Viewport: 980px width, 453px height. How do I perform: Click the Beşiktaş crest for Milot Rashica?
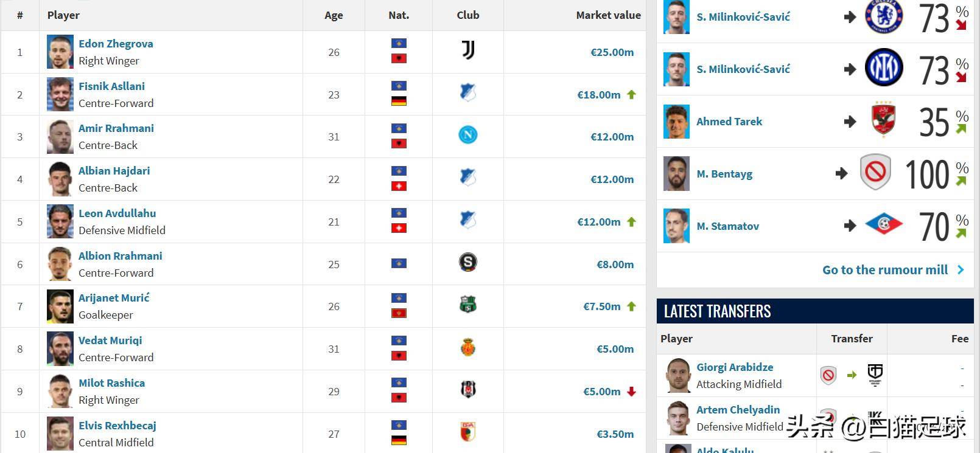point(467,390)
